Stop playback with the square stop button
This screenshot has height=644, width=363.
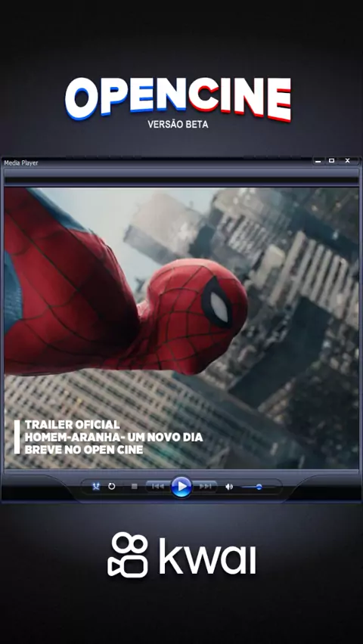pyautogui.click(x=134, y=486)
